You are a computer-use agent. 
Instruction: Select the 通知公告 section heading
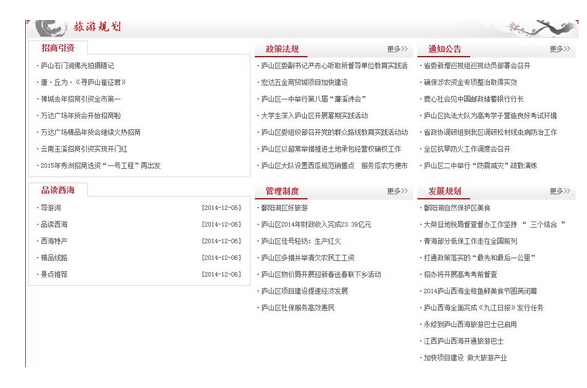pos(445,49)
